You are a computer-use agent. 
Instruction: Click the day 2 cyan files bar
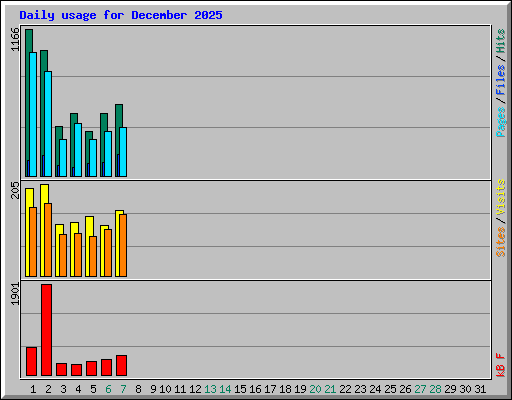48,124
